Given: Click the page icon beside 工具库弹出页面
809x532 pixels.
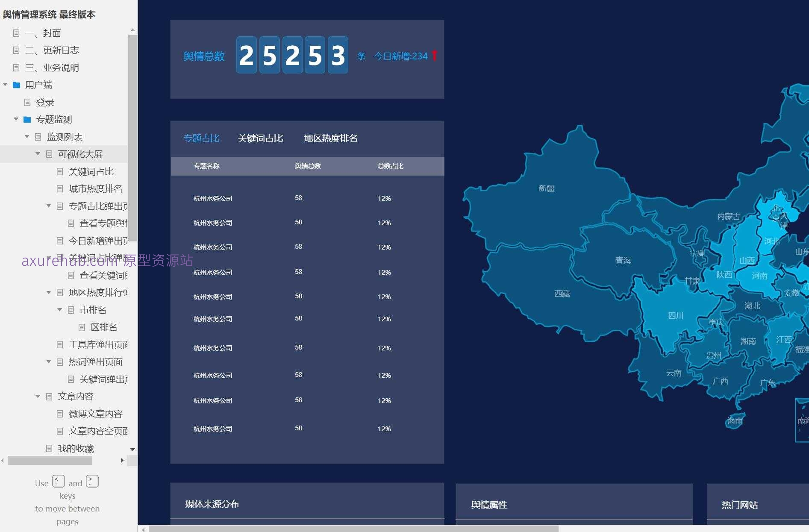Looking at the screenshot, I should 60,344.
